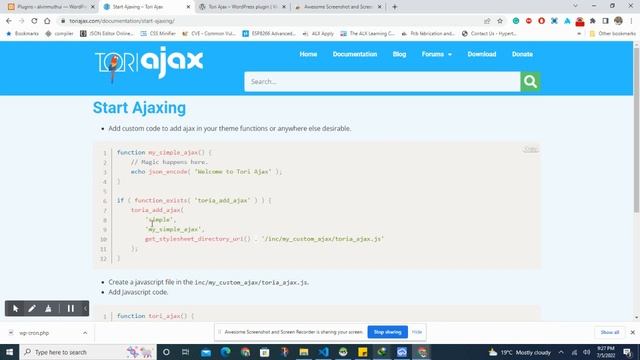The height and width of the screenshot is (360, 640).
Task: Click the green search magnifier button
Action: click(530, 82)
